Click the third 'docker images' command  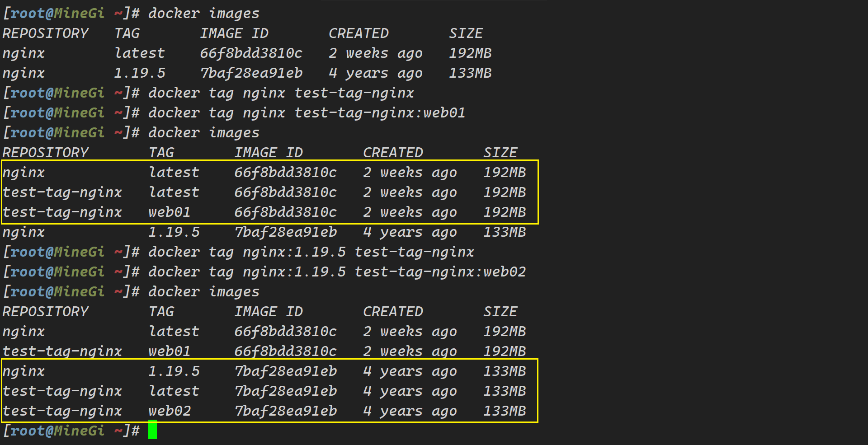click(204, 292)
